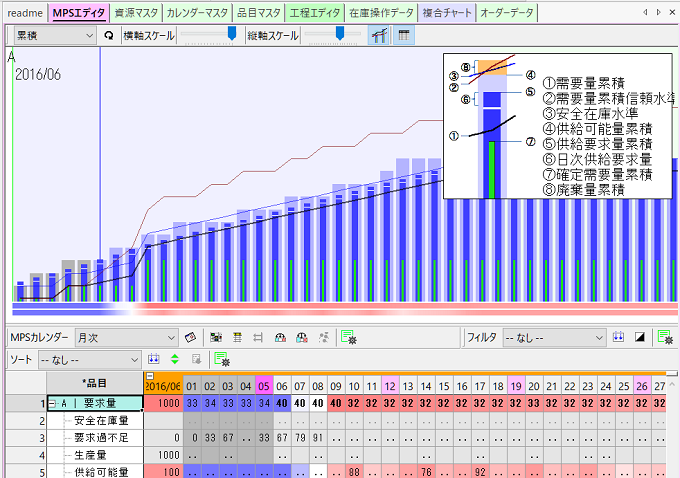Screen dimensions: 680x478
Task: Open the 累積 chart type dropdown
Action: point(54,35)
